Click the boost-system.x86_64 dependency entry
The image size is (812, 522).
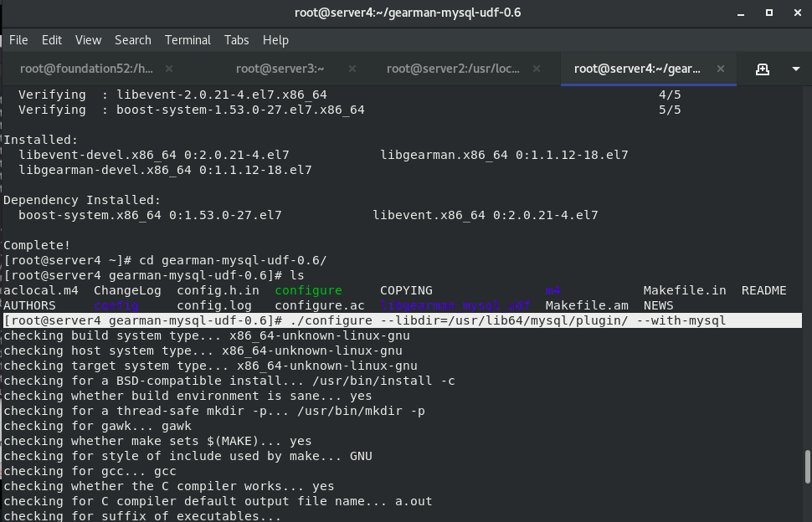coord(150,215)
